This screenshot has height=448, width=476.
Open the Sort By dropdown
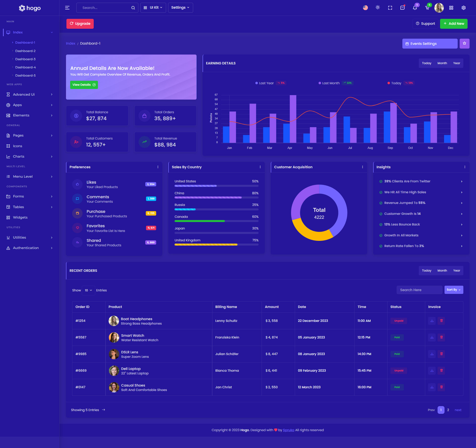click(453, 290)
